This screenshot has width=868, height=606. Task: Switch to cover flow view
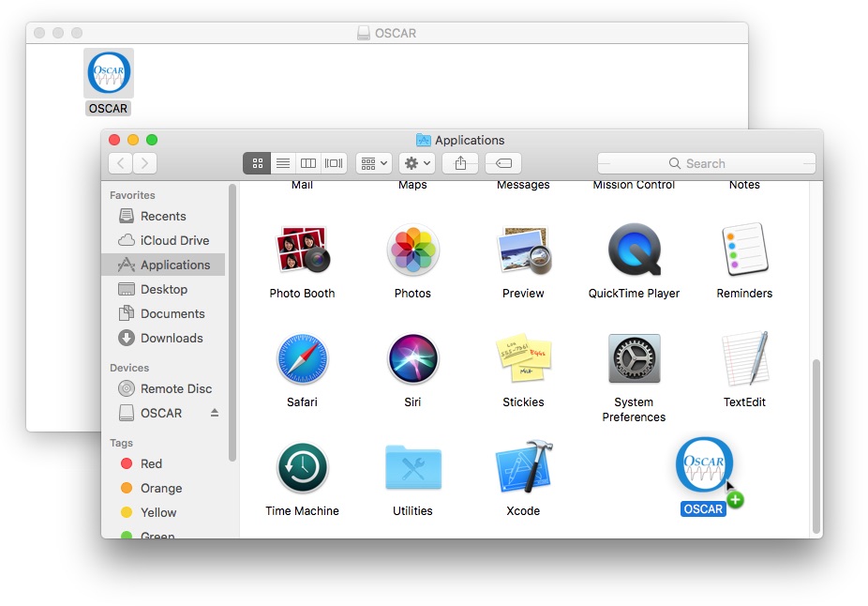[334, 163]
